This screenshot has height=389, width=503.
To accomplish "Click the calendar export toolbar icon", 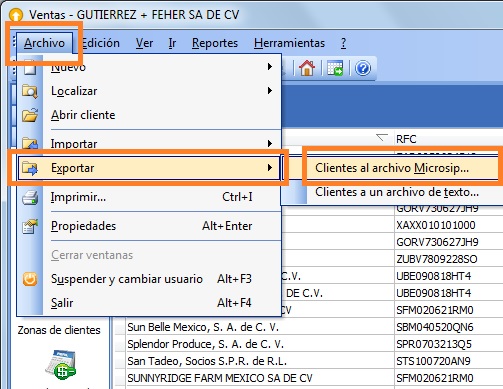I will click(x=335, y=68).
